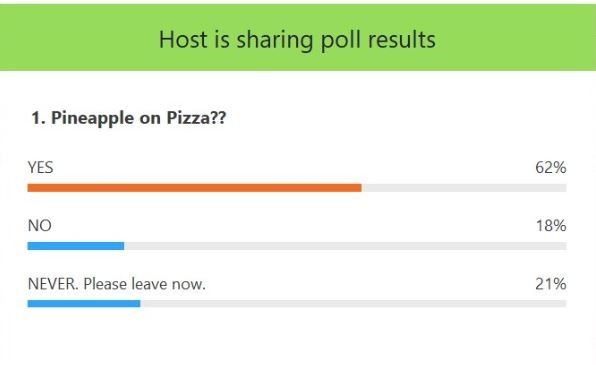Image resolution: width=596 pixels, height=365 pixels.
Task: Click the word 'Pineapple' in the question
Action: point(92,118)
